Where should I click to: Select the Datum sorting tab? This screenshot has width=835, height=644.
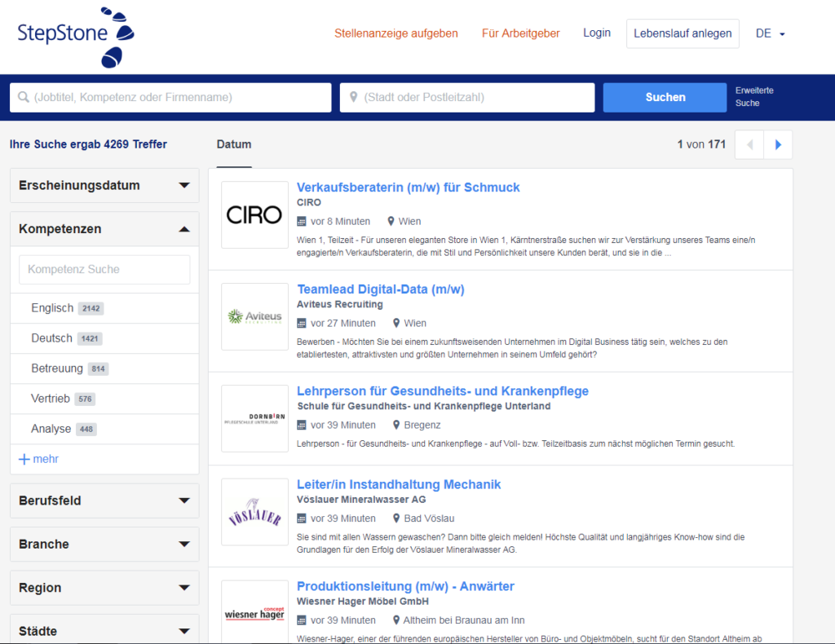coord(234,145)
